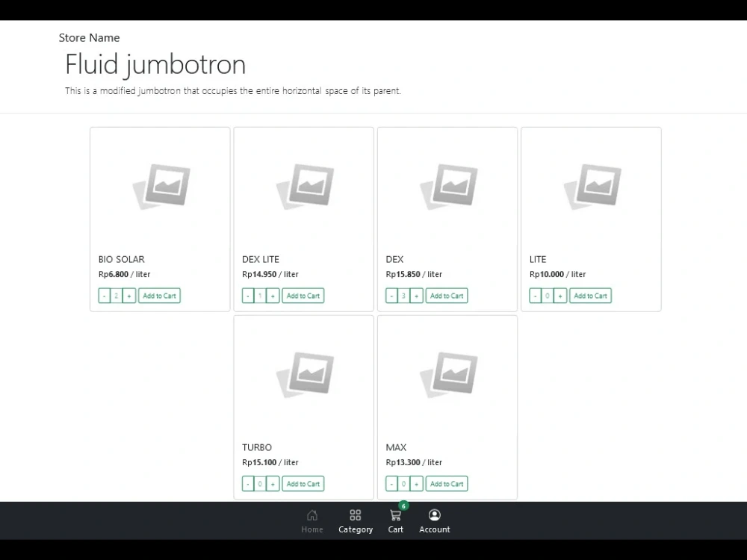Add MAX to cart
The width and height of the screenshot is (747, 560).
447,484
